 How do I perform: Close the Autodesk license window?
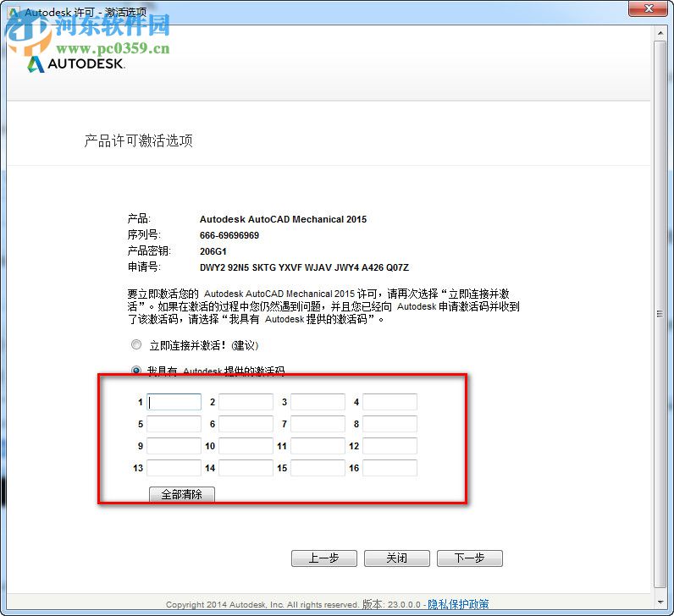tap(649, 8)
